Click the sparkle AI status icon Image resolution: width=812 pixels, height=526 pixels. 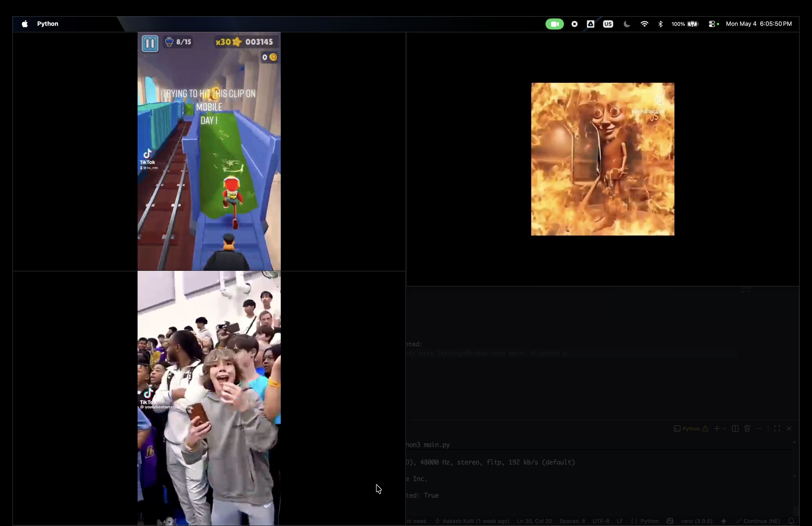[724, 521]
